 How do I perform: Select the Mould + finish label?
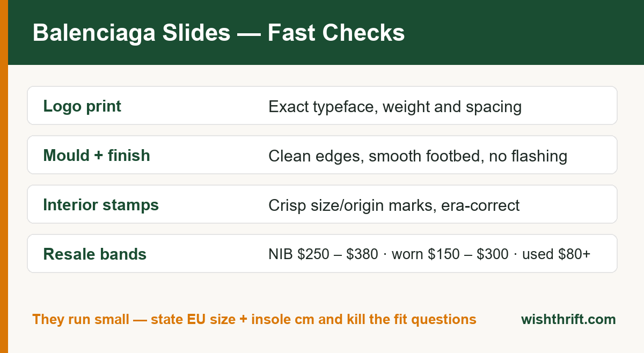coord(97,156)
